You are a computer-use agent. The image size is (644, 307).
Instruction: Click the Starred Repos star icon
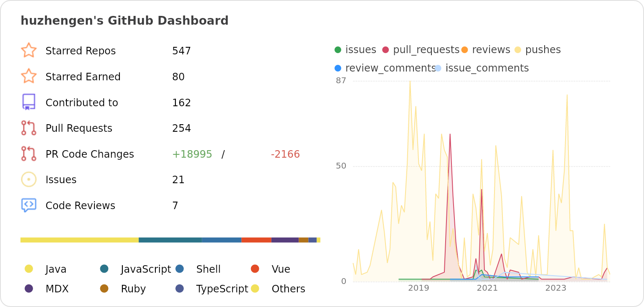coord(29,50)
